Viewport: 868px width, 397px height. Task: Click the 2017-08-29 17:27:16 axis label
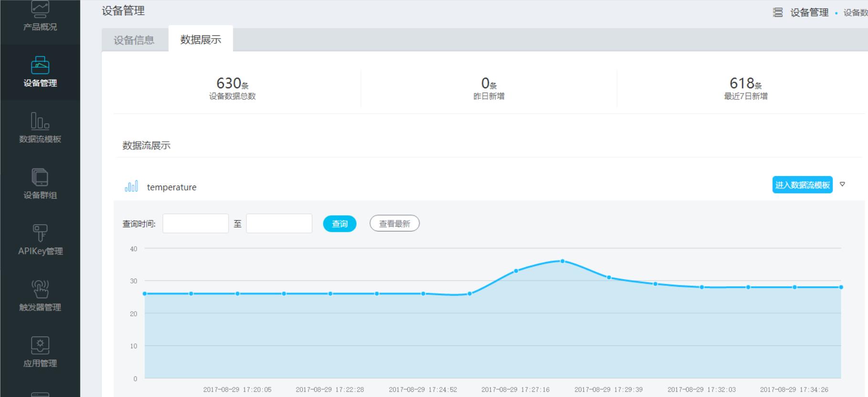515,389
